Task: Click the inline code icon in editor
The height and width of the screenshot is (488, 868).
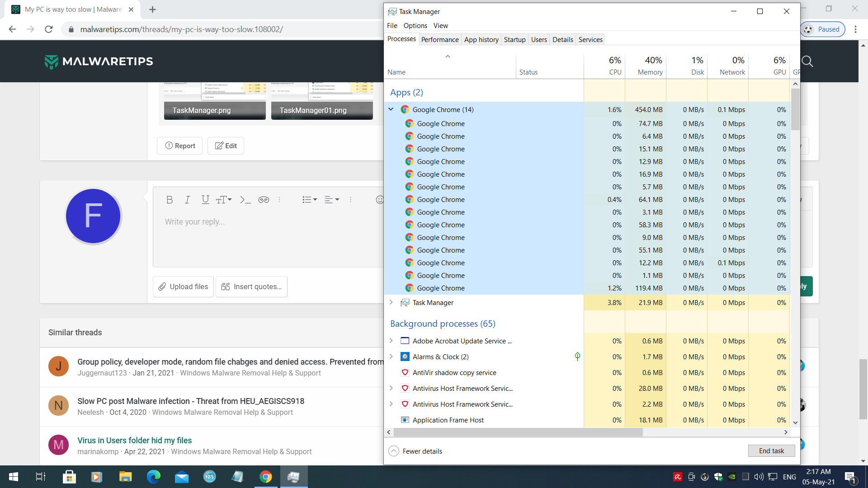Action: 245,200
